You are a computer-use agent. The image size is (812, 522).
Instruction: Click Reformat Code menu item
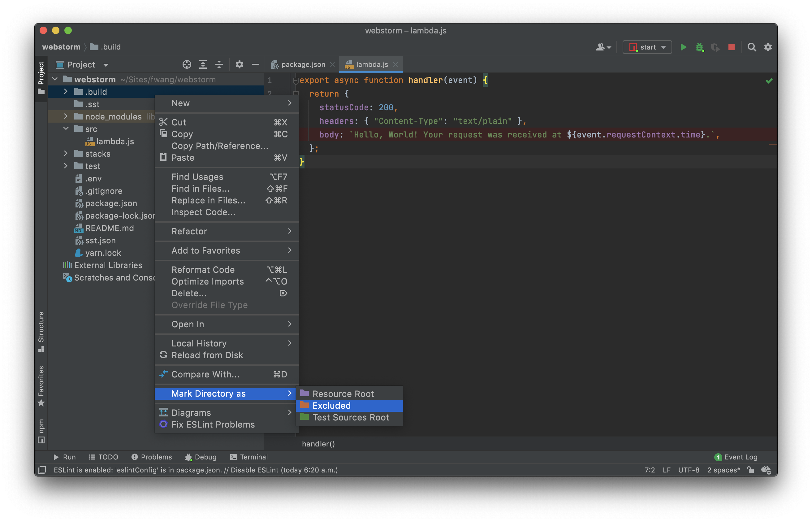tap(227, 269)
